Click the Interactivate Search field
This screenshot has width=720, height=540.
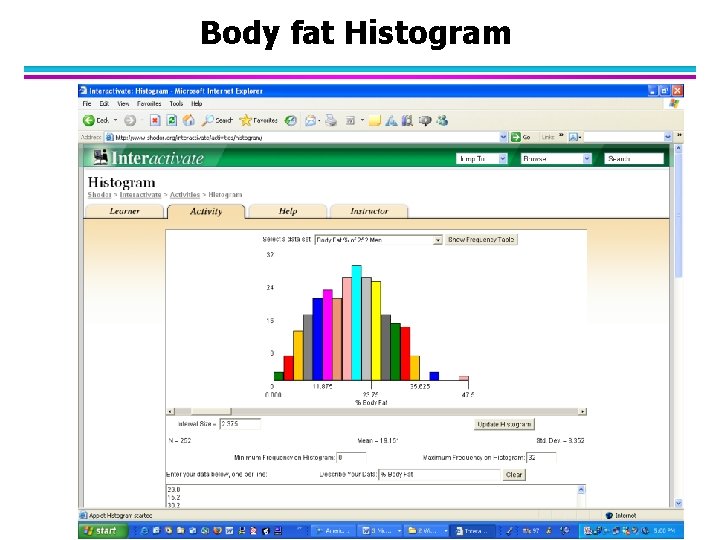634,158
